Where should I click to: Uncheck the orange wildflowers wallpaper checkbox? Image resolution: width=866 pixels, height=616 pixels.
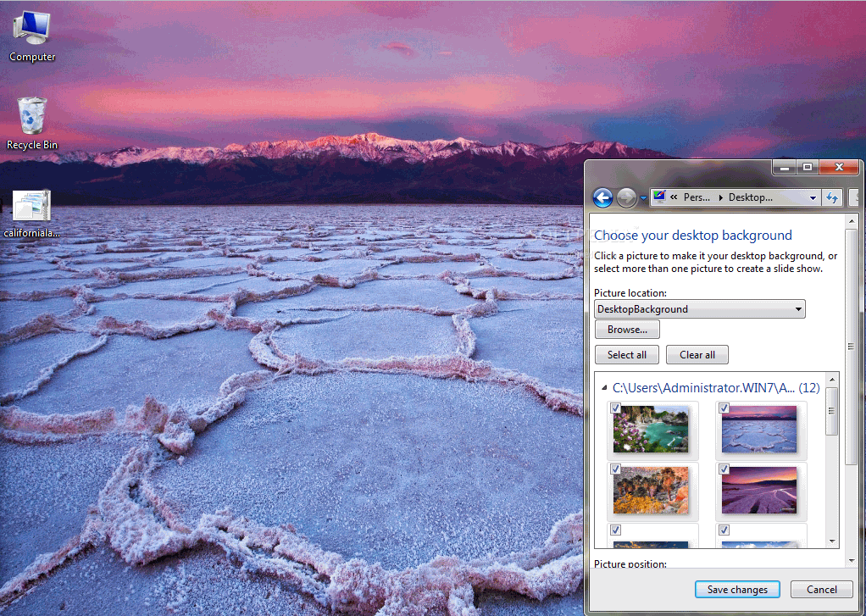pyautogui.click(x=615, y=469)
